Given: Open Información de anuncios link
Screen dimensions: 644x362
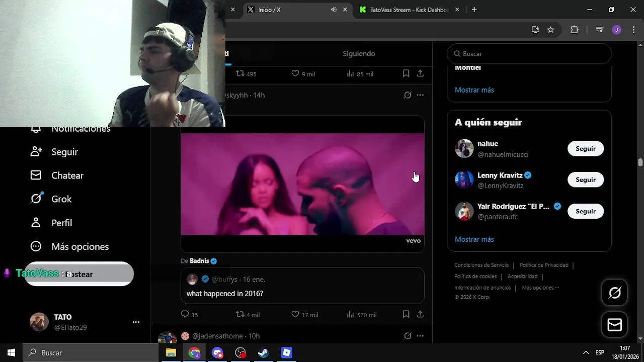Looking at the screenshot, I should point(482,288).
